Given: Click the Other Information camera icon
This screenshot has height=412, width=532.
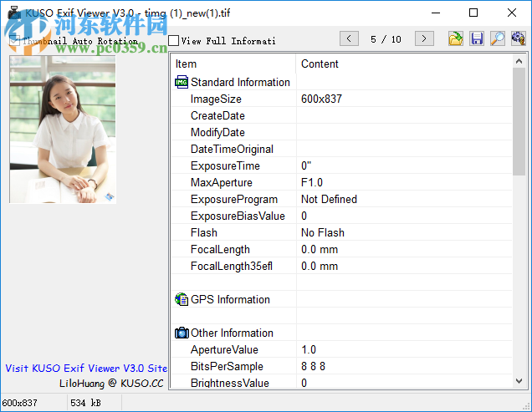Looking at the screenshot, I should coord(182,333).
